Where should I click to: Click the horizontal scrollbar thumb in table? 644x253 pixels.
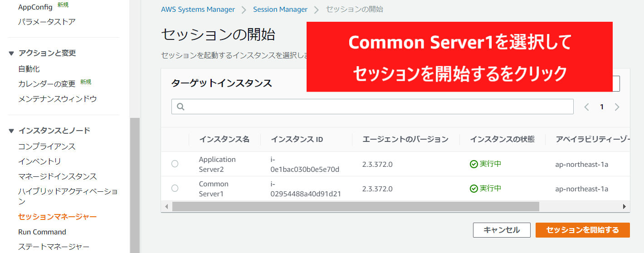point(355,206)
